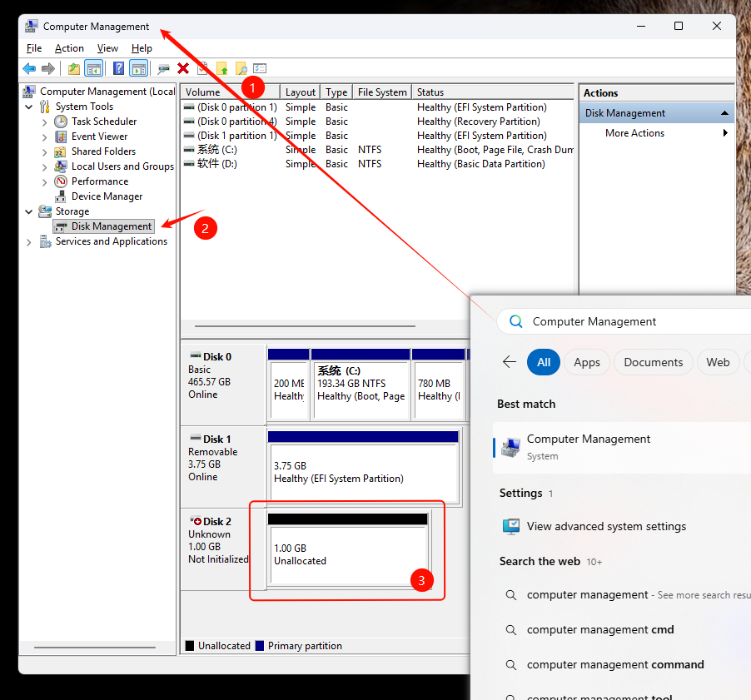Sort by the Layout column header
Image resolution: width=751 pixels, height=700 pixels.
(301, 92)
